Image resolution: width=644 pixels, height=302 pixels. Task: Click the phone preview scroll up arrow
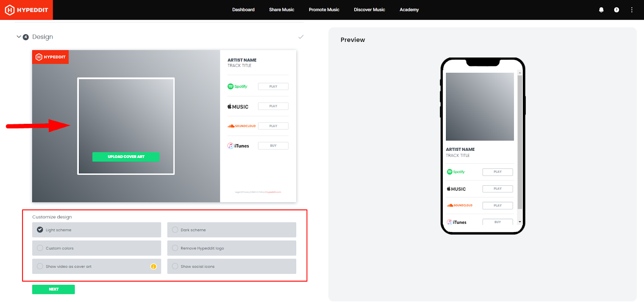(x=520, y=73)
